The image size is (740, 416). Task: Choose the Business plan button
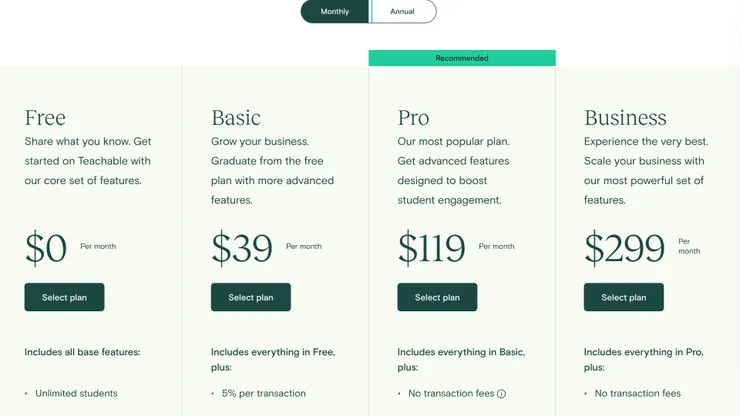click(x=623, y=297)
